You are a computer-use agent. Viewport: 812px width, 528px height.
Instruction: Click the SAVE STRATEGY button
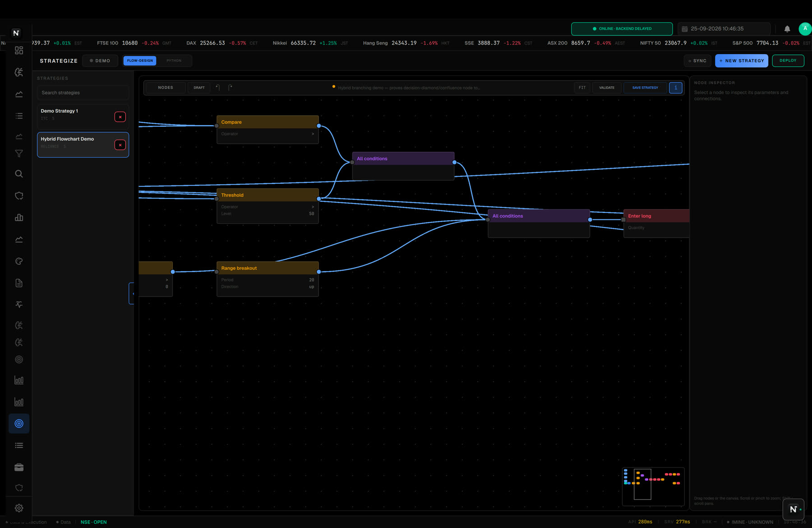[645, 88]
